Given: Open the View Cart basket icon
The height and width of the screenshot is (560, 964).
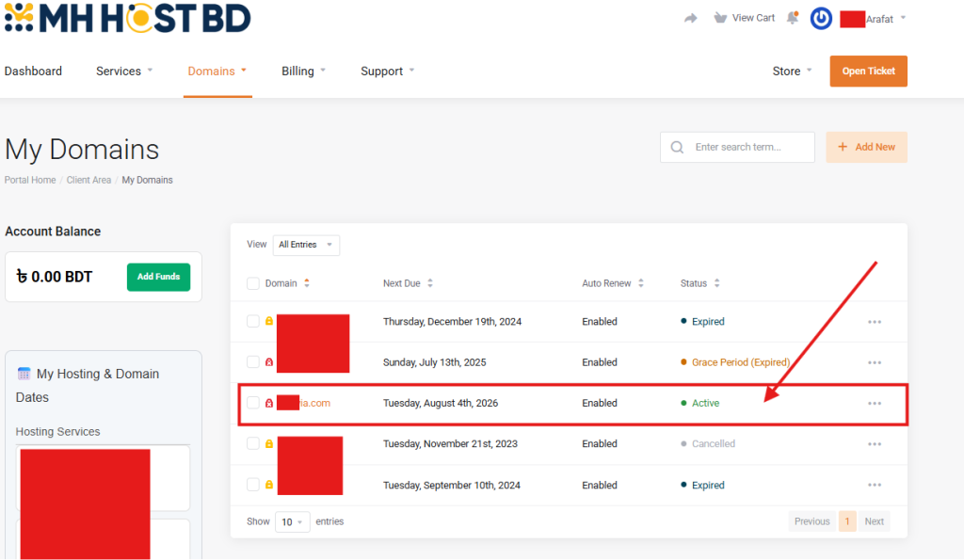Looking at the screenshot, I should point(721,18).
